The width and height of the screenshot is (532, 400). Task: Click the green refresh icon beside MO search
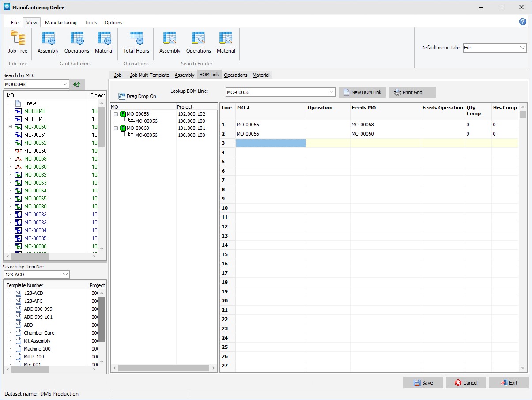[77, 84]
